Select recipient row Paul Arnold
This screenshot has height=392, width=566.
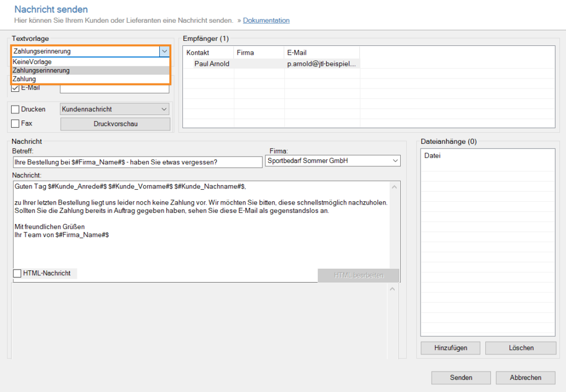click(212, 64)
